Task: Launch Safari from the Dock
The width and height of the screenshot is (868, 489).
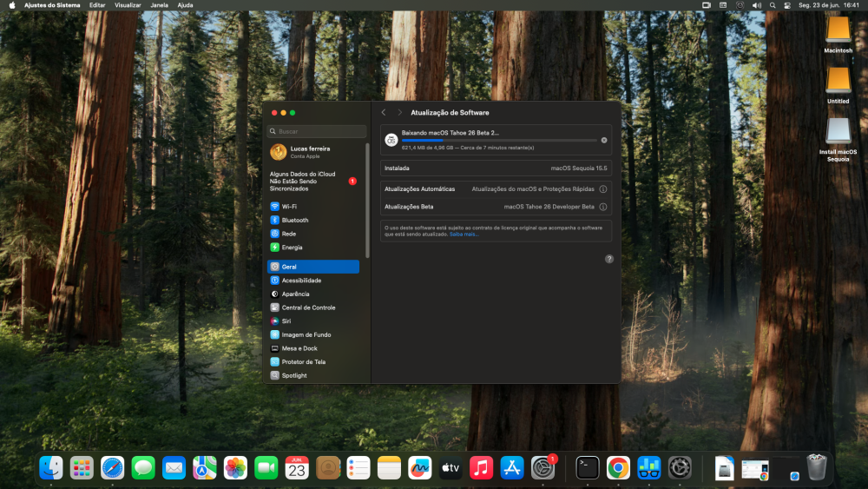Action: (x=112, y=468)
